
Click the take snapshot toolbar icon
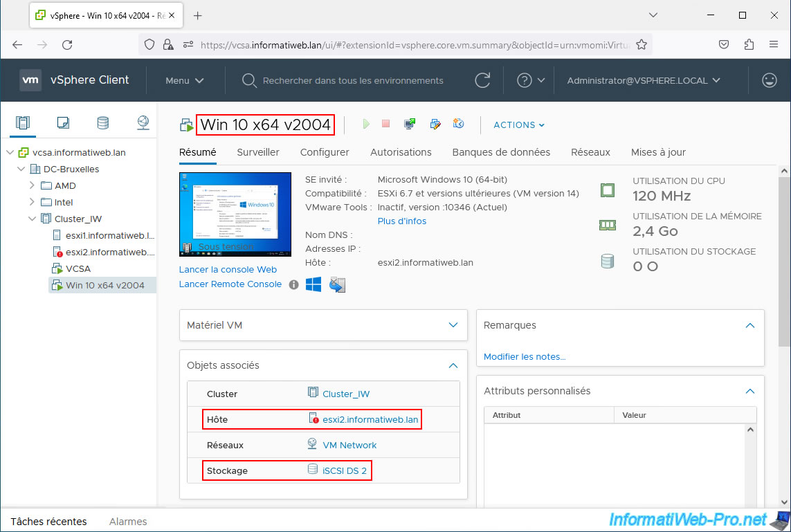tap(458, 125)
